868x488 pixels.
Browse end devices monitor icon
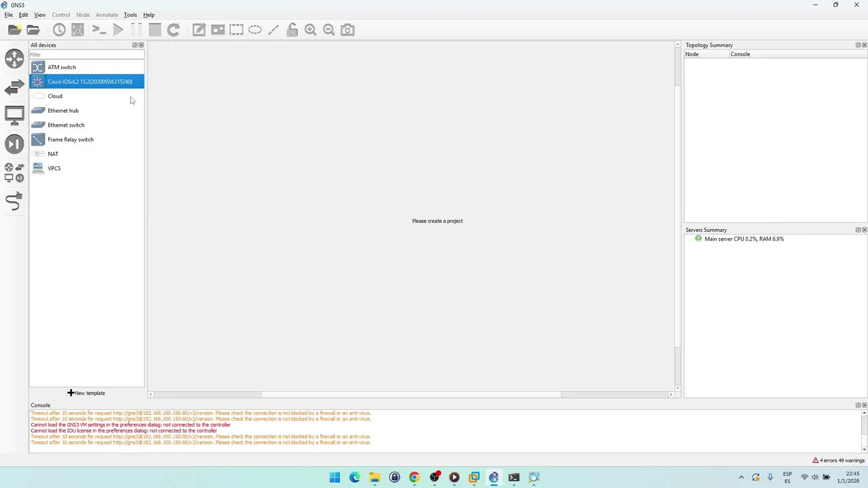[x=14, y=115]
